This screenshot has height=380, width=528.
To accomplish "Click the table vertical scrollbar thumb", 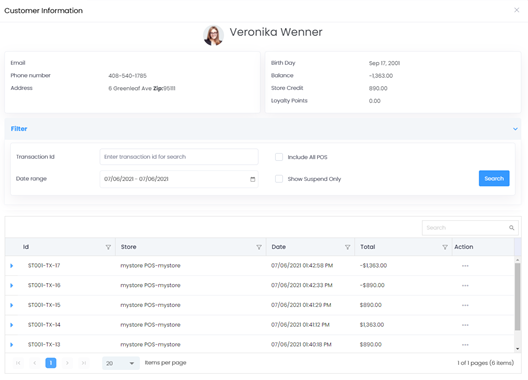I will coord(518,296).
